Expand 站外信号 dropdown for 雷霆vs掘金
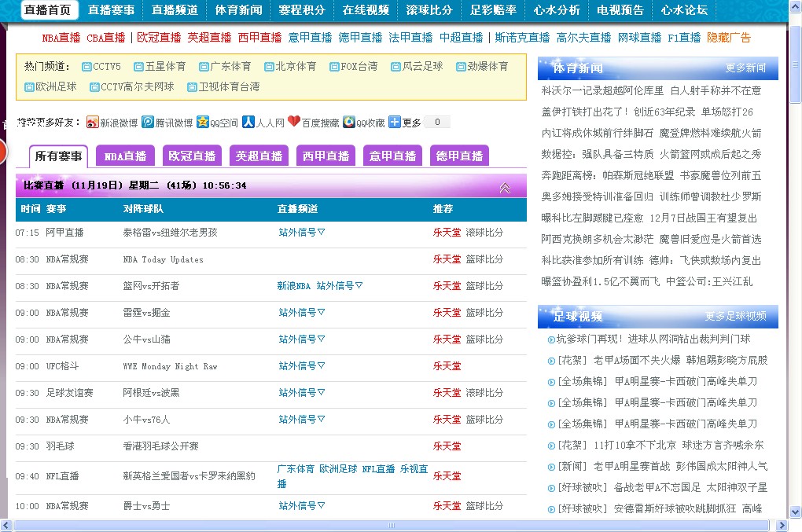The height and width of the screenshot is (532, 802). (302, 312)
